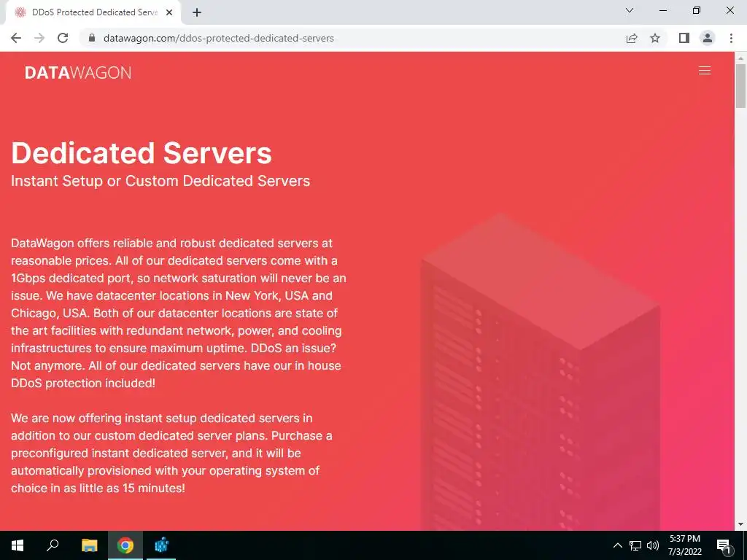Viewport: 747px width, 560px height.
Task: Click the DataWagon logo
Action: point(78,72)
